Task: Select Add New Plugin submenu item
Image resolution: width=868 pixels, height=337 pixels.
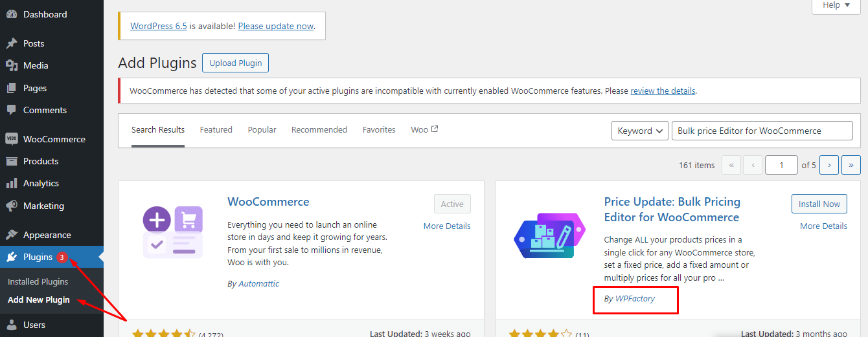Action: coord(39,299)
